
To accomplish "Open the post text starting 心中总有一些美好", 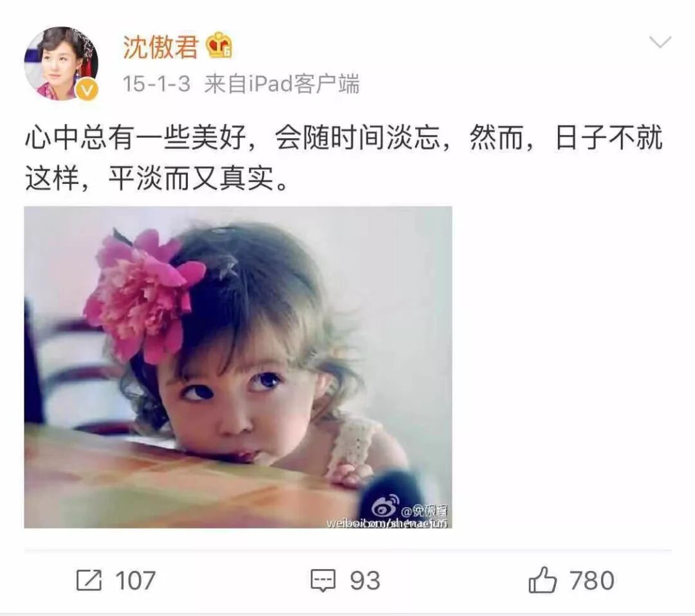I will click(x=344, y=158).
